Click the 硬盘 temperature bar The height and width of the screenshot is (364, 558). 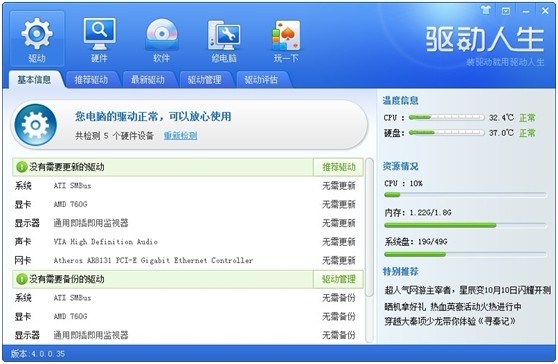pyautogui.click(x=447, y=133)
